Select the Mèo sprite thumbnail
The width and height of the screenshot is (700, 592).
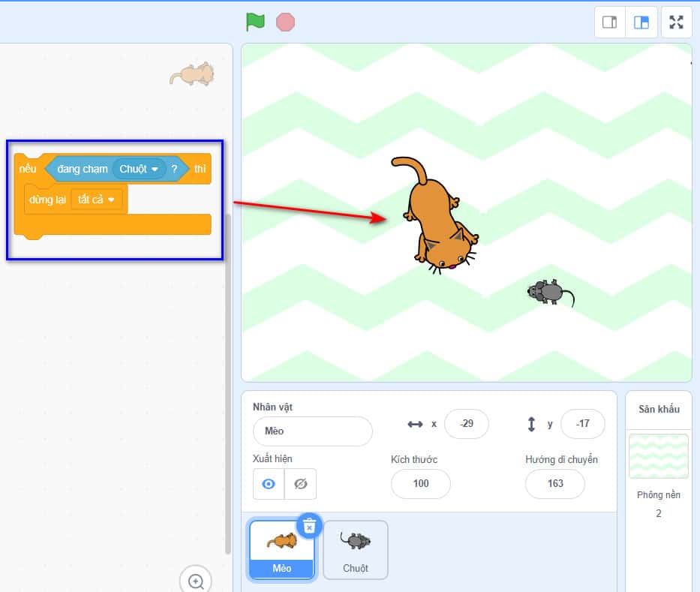(x=282, y=549)
